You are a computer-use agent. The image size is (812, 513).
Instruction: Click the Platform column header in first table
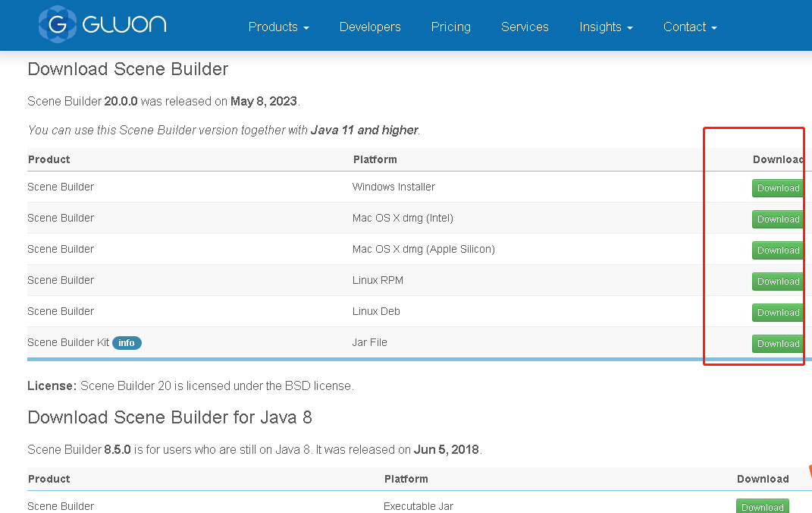pos(375,159)
